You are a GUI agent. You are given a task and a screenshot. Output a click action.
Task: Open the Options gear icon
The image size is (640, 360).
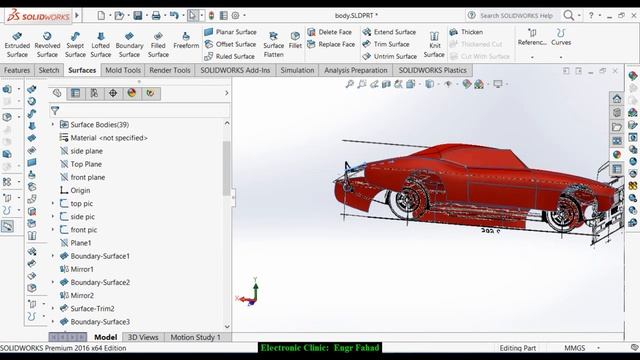click(x=236, y=16)
